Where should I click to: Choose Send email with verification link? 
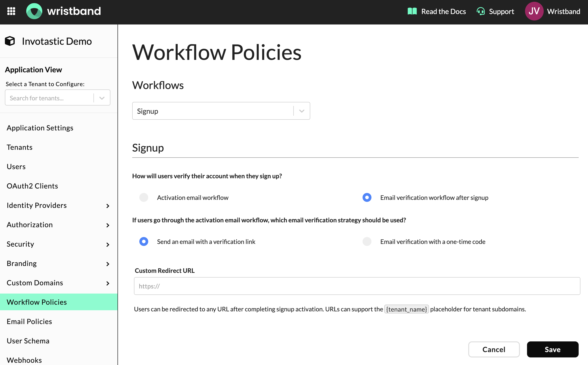point(144,241)
